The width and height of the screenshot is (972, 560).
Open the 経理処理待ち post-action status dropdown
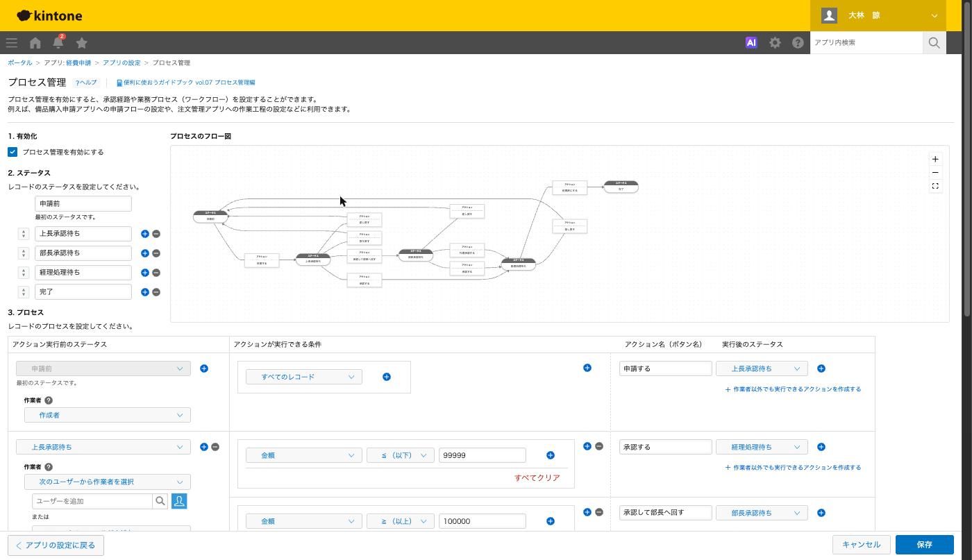pyautogui.click(x=762, y=447)
